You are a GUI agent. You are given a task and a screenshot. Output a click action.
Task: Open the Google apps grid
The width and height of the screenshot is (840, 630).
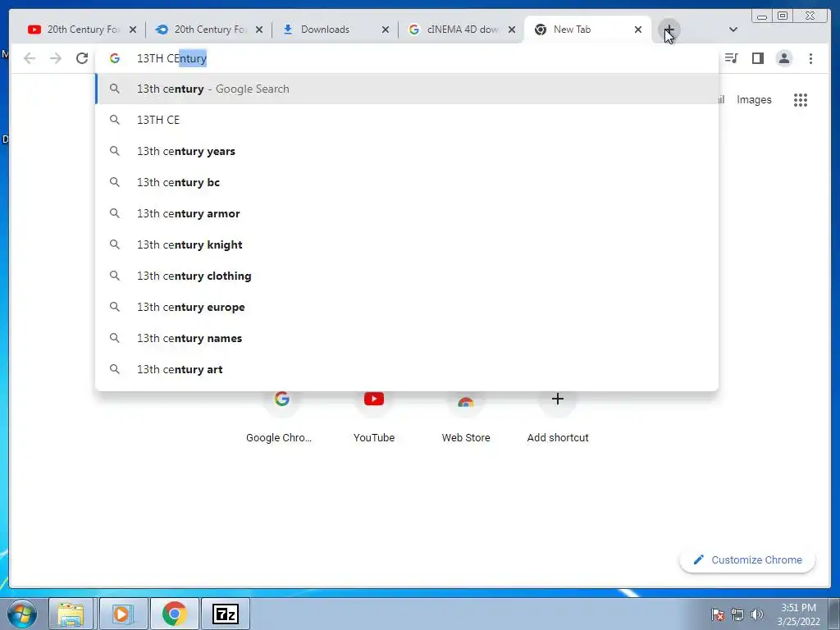pos(801,99)
